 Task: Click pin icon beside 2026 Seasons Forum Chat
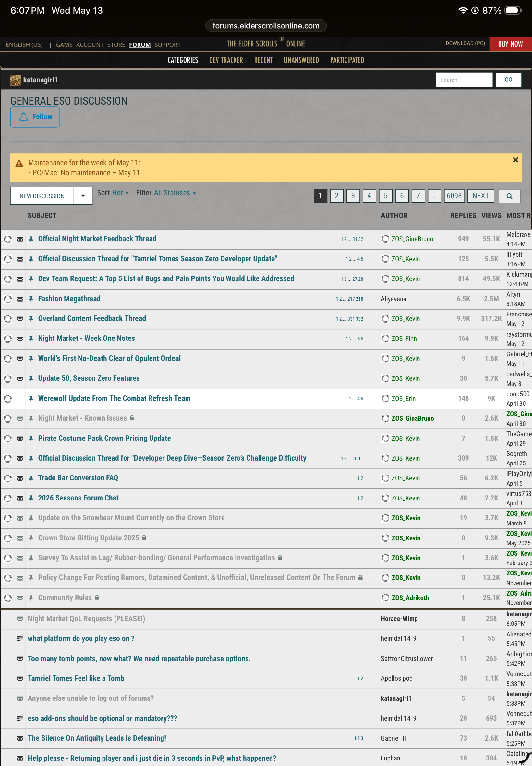(x=31, y=498)
